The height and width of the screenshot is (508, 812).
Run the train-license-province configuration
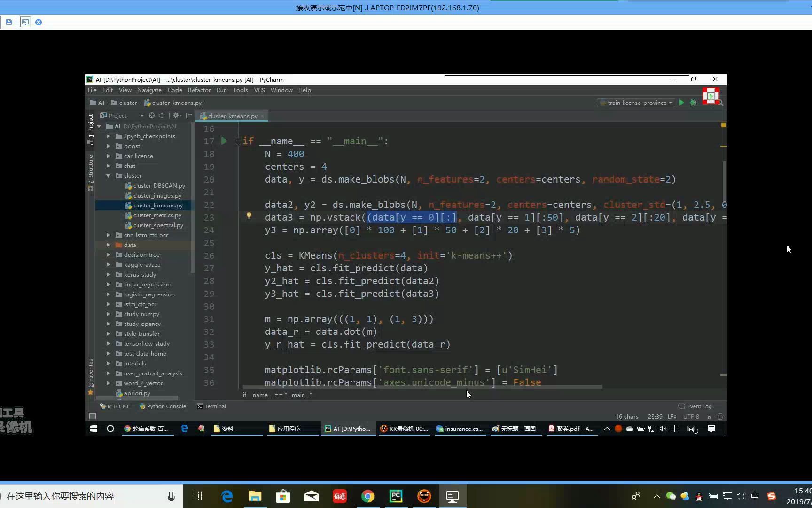coord(681,103)
